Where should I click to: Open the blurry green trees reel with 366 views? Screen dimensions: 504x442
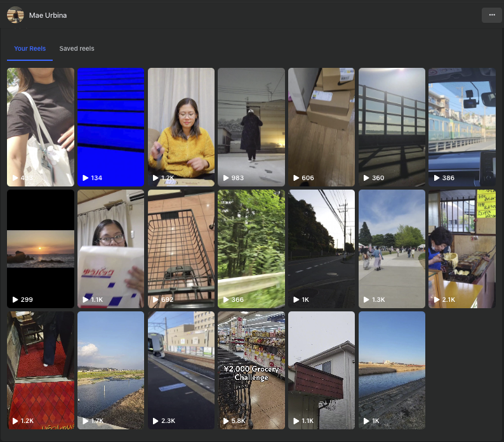(x=251, y=249)
